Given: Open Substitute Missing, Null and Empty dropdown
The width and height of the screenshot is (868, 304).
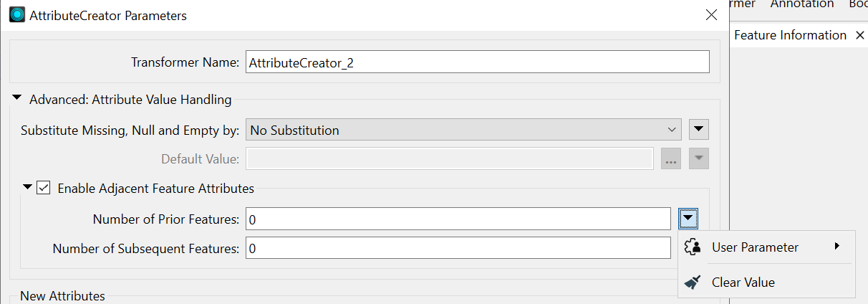Looking at the screenshot, I should pos(464,130).
